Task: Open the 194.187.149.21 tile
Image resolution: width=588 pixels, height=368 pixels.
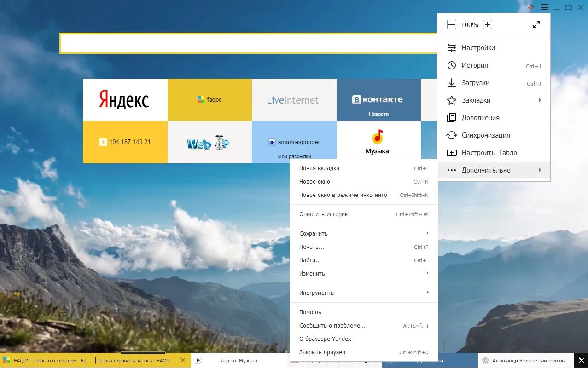Action: [125, 142]
